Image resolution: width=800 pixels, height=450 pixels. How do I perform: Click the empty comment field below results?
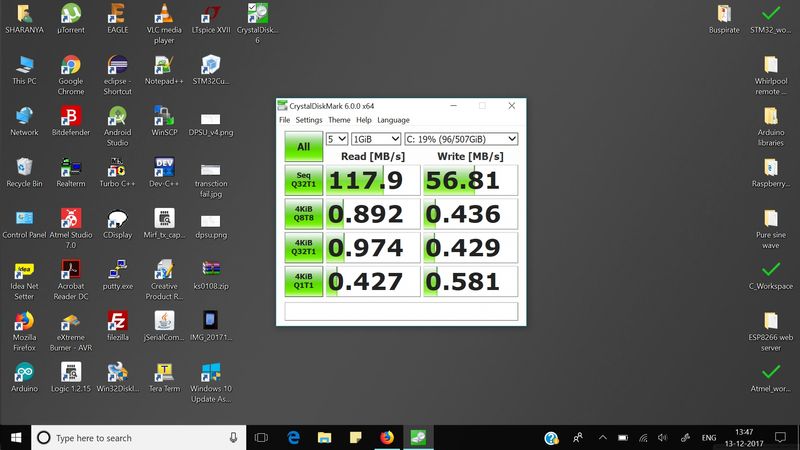401,311
